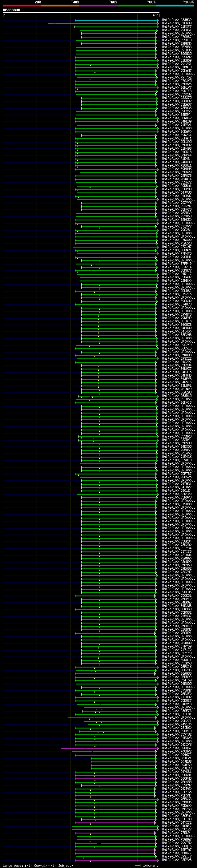Click the white query sequence bar
The width and height of the screenshot is (197, 868).
(x=81, y=13)
